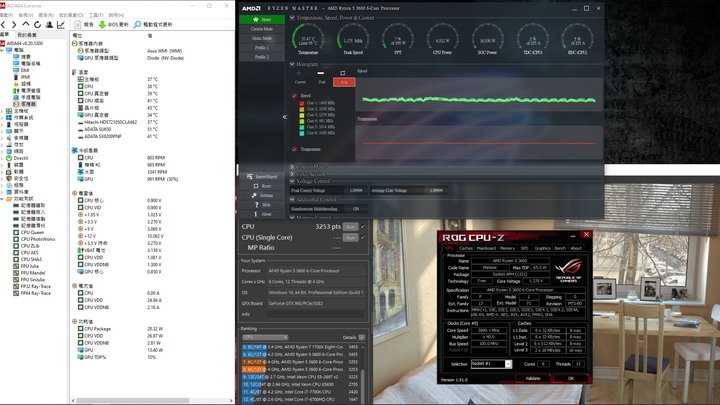Toggle the Core 2 speed checkbox
Viewport: 720px width, 405px height.
tap(302, 109)
